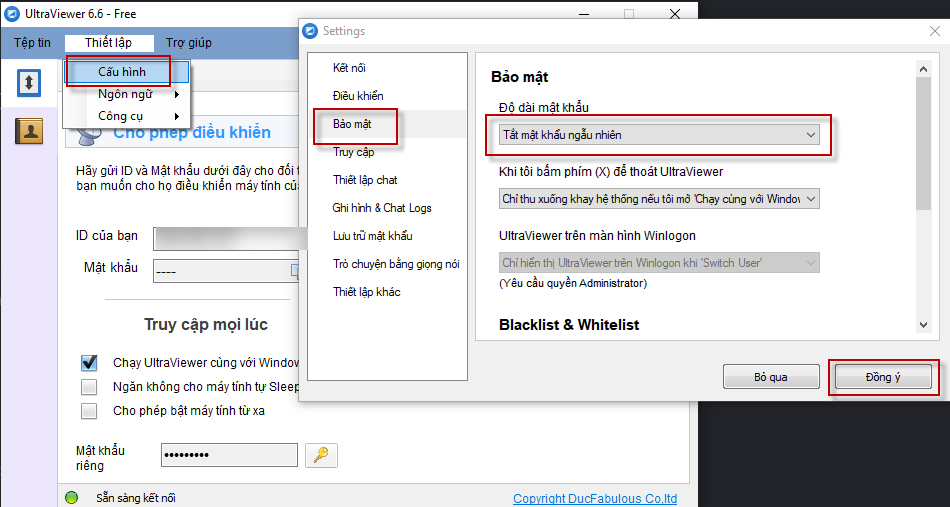The width and height of the screenshot is (950, 507).
Task: Click the green connection status indicator
Action: 71,499
